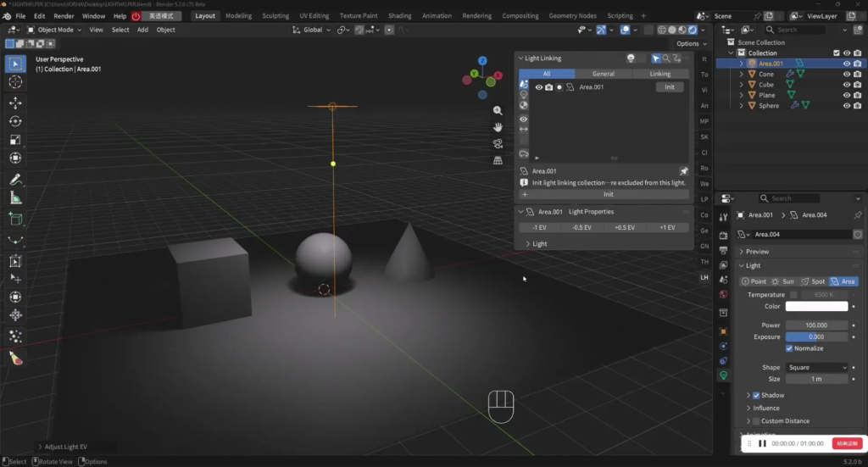Expand the Light subsection in Light Properties panel
Viewport: 868px width, 467px height.
pos(527,244)
